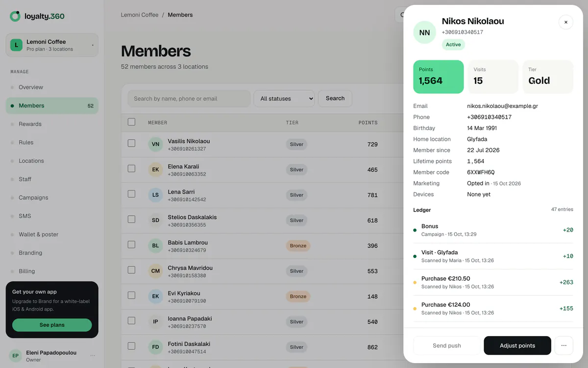
Task: Click the BL avatar of Babis Lambrou
Action: (x=155, y=246)
